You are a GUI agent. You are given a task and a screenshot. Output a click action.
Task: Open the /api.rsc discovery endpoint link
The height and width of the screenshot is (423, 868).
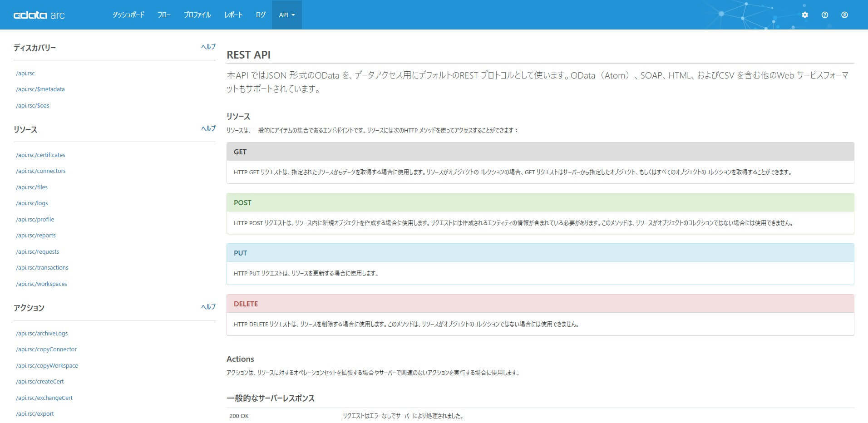(25, 73)
